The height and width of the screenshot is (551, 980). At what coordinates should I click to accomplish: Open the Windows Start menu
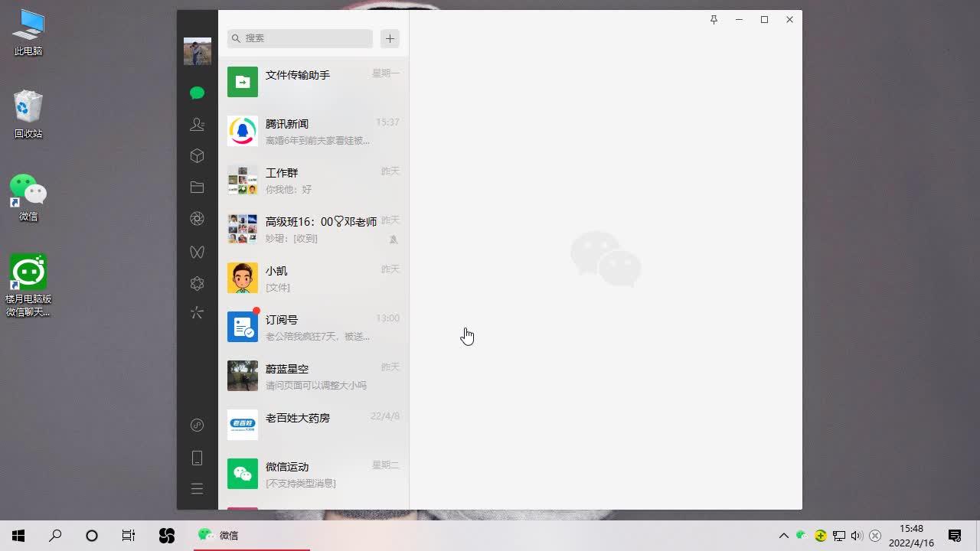[x=18, y=536]
